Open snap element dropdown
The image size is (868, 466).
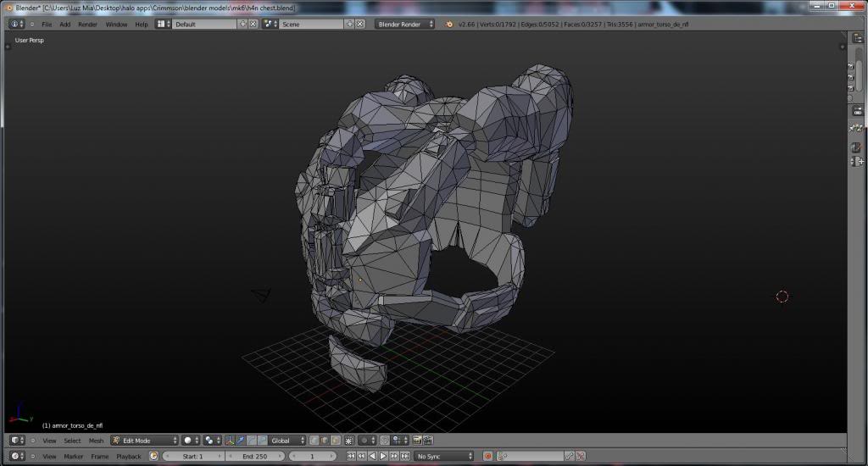click(x=400, y=441)
